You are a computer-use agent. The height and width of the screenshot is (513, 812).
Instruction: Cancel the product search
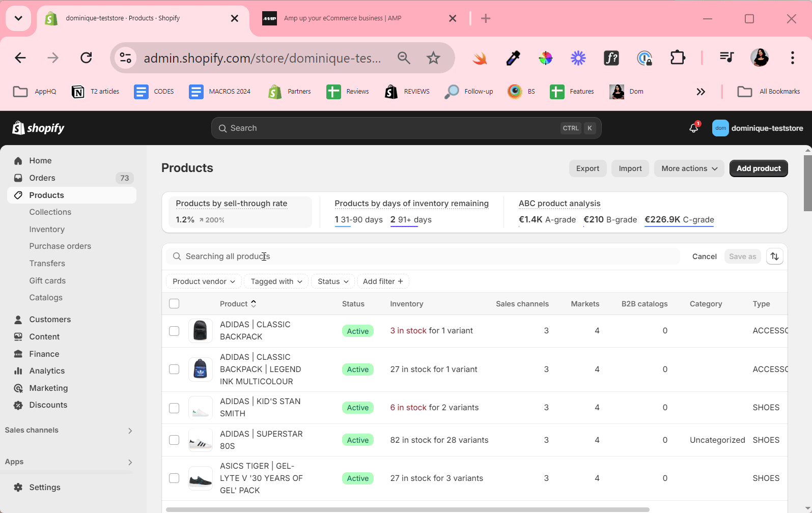click(705, 256)
